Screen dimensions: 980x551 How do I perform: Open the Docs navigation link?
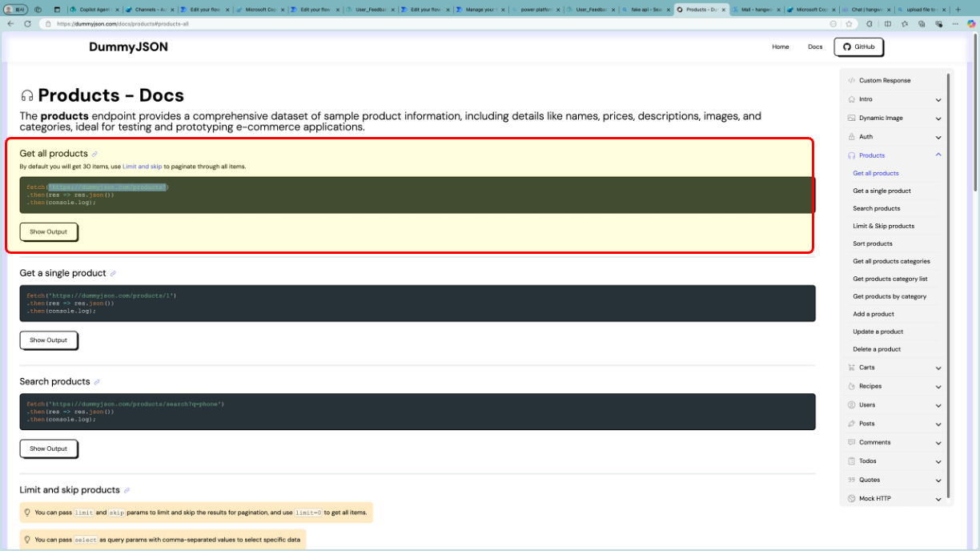click(815, 47)
